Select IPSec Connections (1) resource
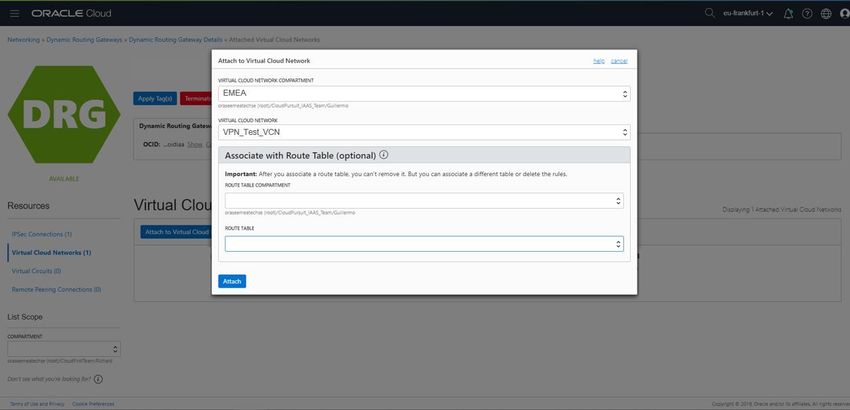The height and width of the screenshot is (410, 850). click(x=42, y=234)
